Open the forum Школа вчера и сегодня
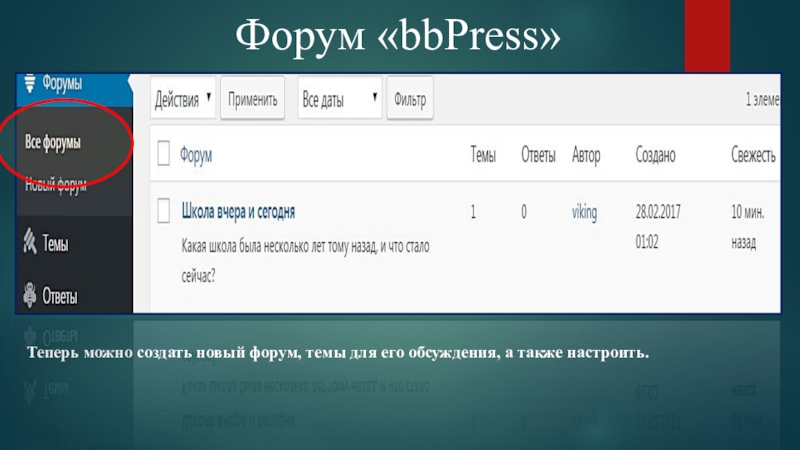Screen dimensions: 800x450 (238, 212)
